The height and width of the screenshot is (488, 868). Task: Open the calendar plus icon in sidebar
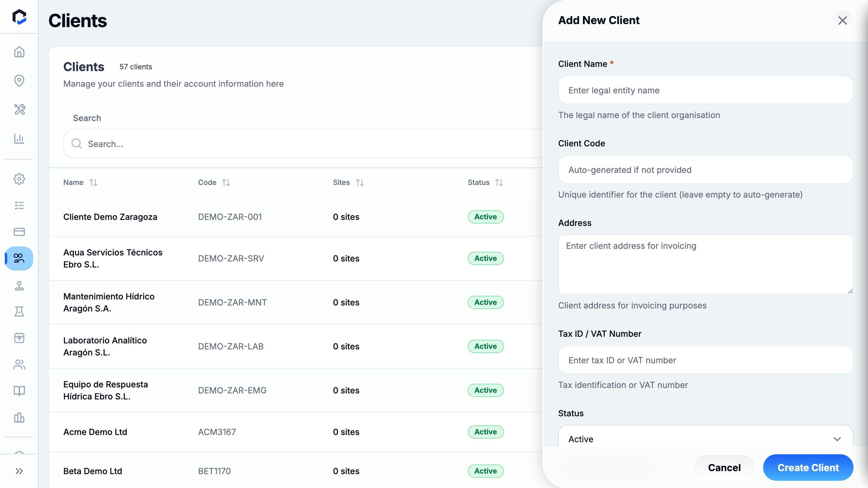pos(19,338)
